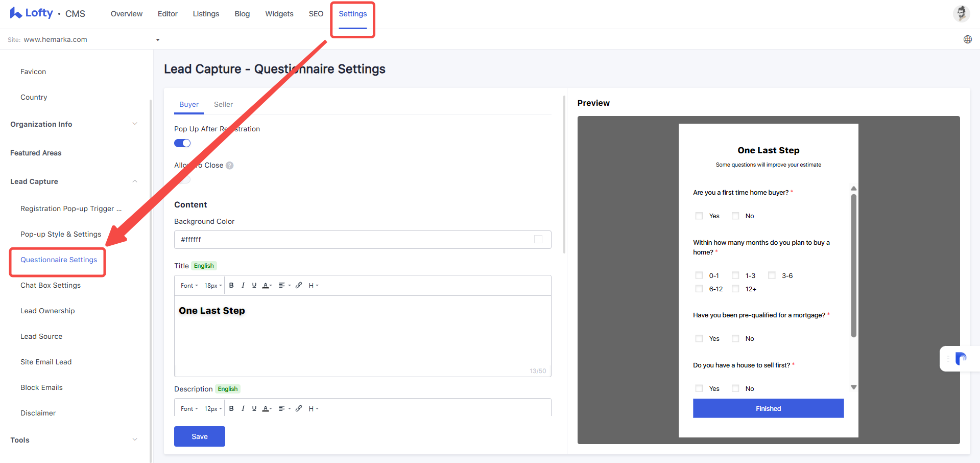Open the Widgets menu

tap(279, 14)
